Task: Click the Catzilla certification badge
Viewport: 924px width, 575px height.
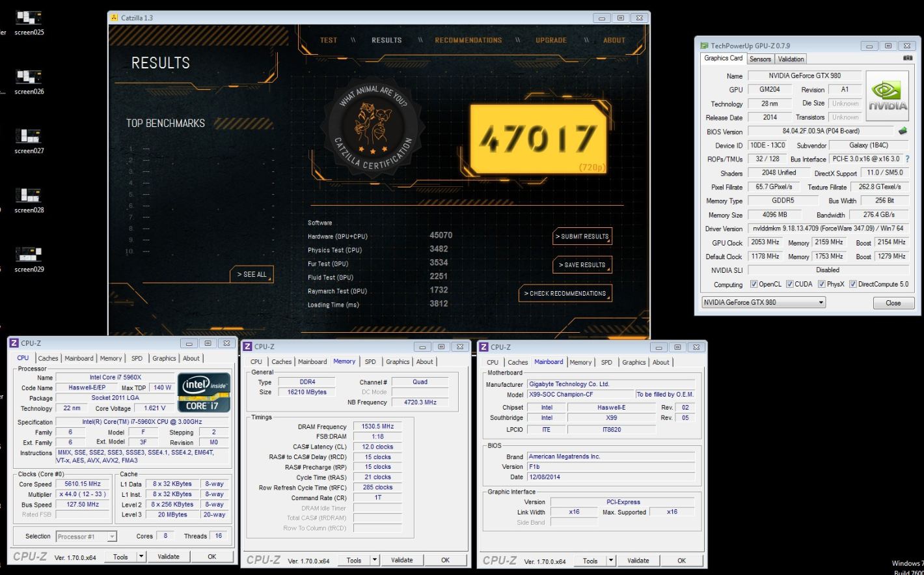Action: coord(372,127)
